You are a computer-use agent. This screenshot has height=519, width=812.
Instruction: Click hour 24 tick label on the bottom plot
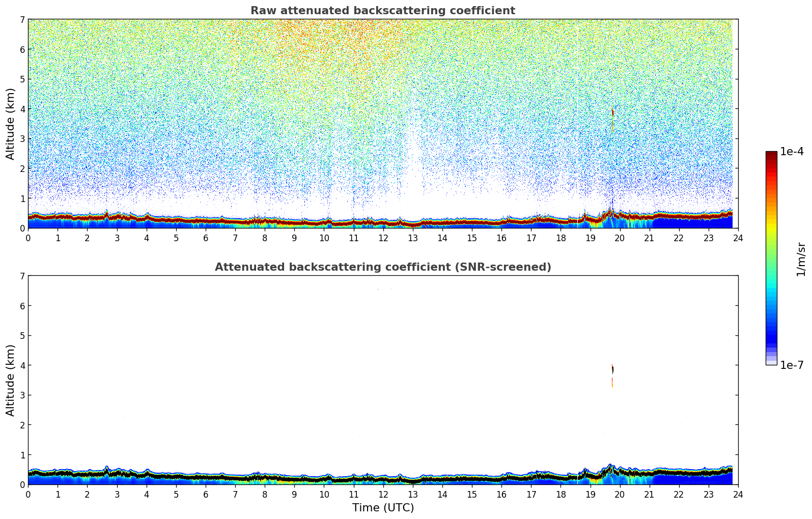(x=738, y=495)
